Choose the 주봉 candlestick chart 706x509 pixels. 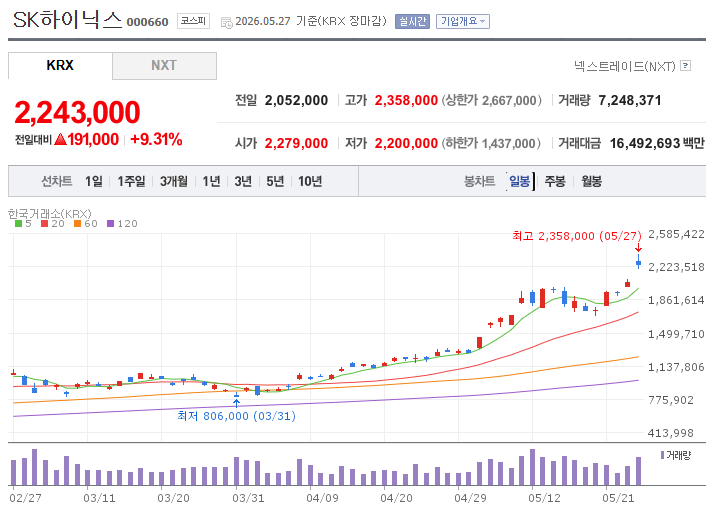coord(555,181)
